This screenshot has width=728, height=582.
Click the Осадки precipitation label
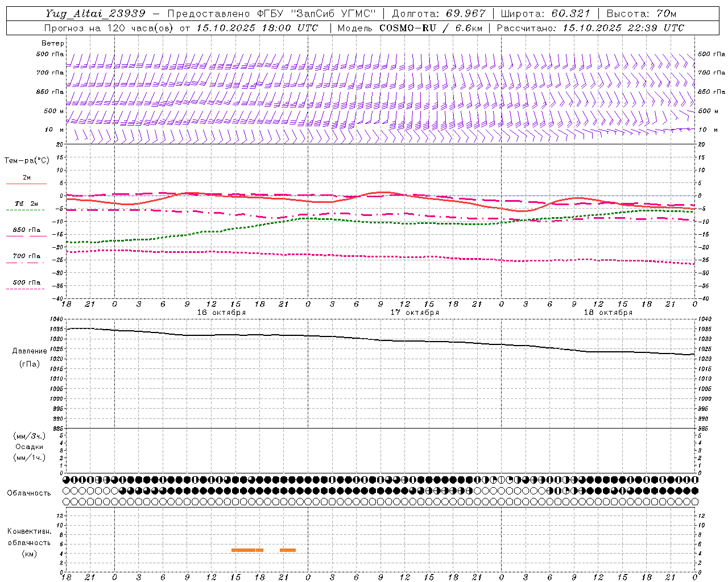click(30, 447)
